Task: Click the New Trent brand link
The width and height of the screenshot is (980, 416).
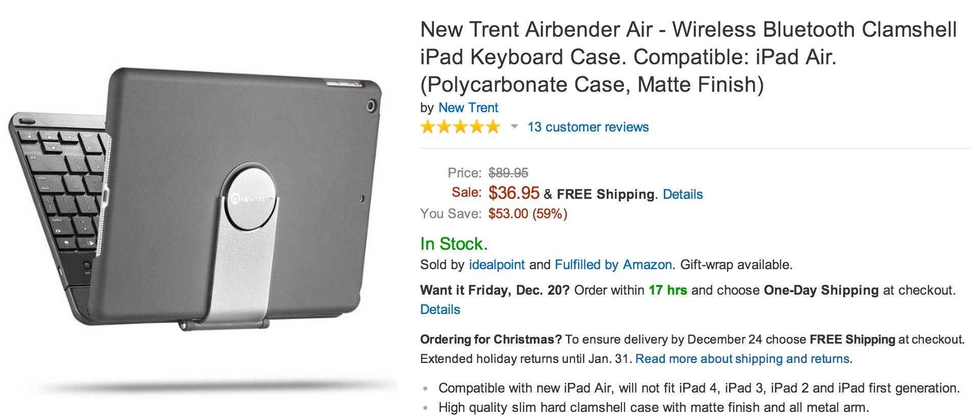Action: (x=468, y=108)
